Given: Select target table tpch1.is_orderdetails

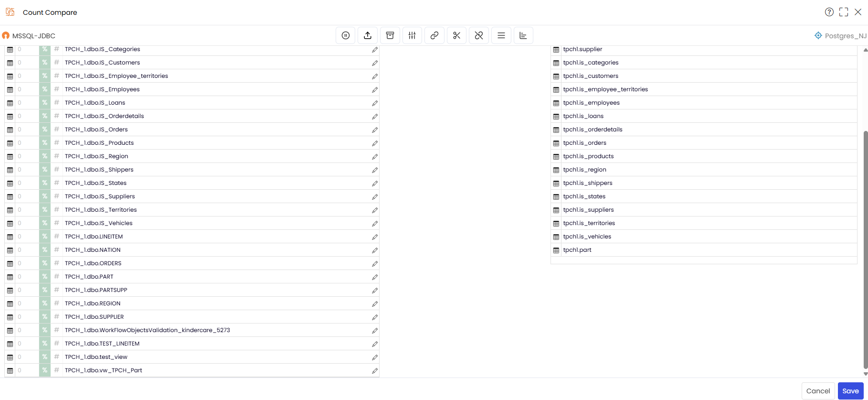Looking at the screenshot, I should click(x=704, y=130).
